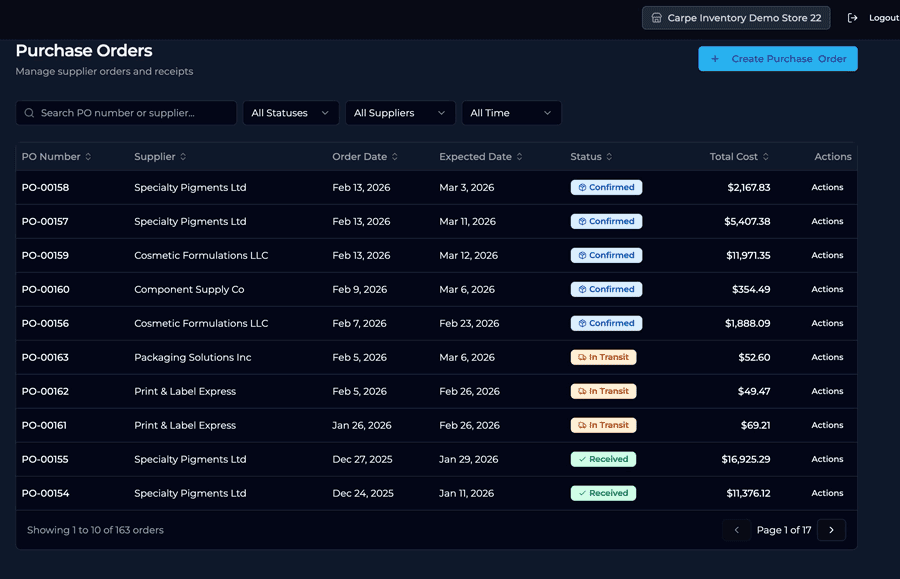Click the plus icon on Create Purchase Order
The image size is (900, 579).
(x=716, y=59)
